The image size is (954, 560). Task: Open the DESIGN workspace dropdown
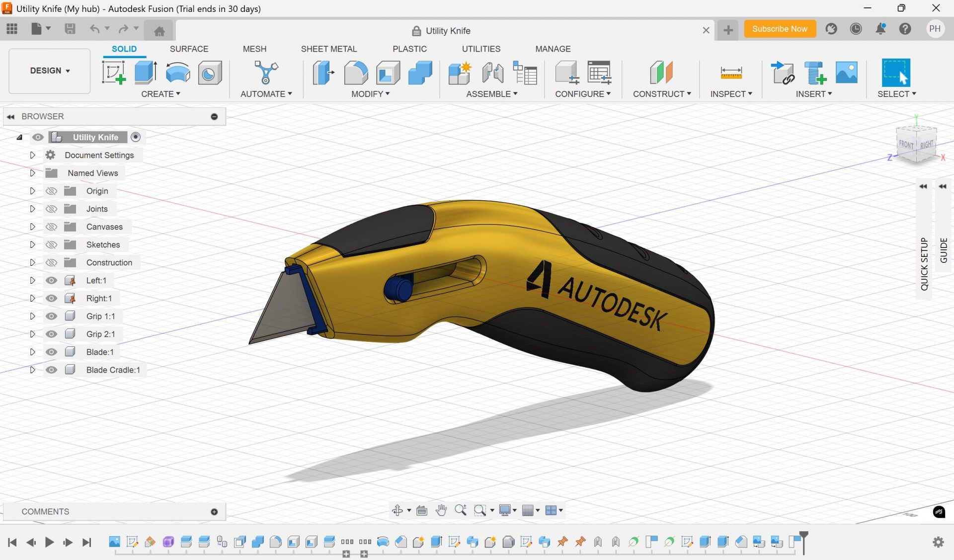(x=49, y=71)
